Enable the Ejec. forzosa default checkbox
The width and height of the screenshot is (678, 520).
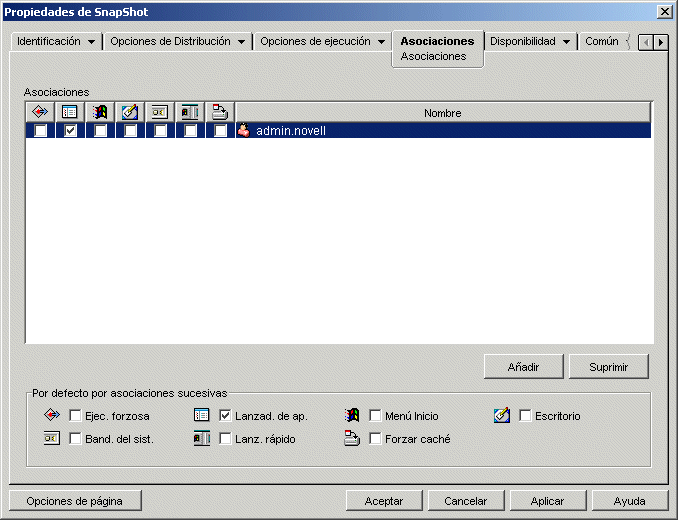pyautogui.click(x=75, y=416)
